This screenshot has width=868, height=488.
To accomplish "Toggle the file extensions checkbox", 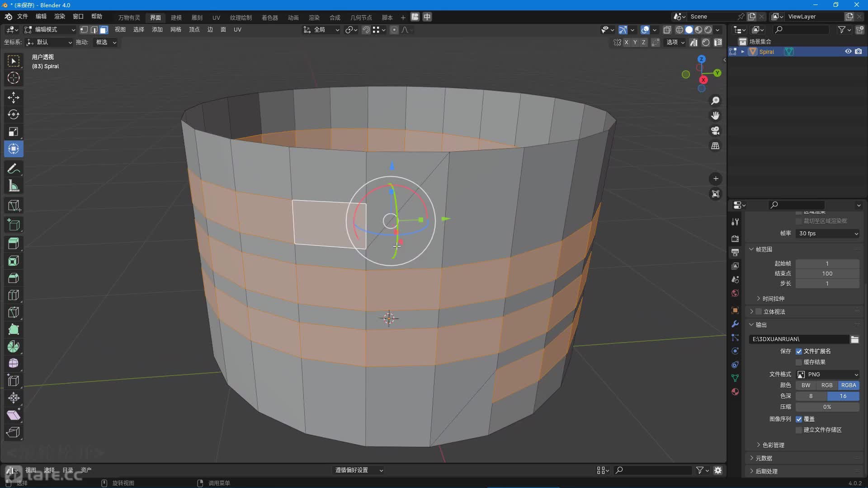I will [x=799, y=352].
